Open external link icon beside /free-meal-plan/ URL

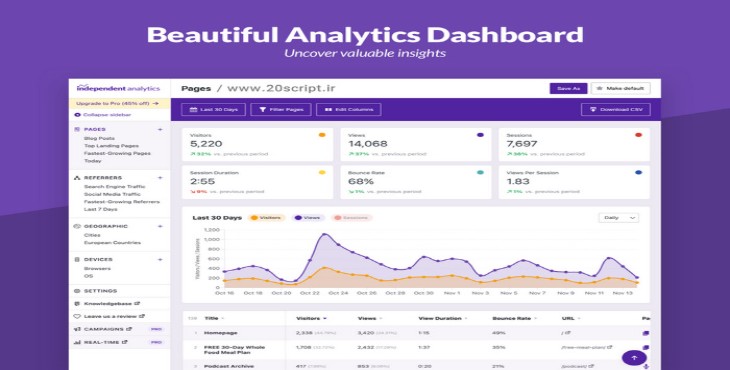pos(609,347)
